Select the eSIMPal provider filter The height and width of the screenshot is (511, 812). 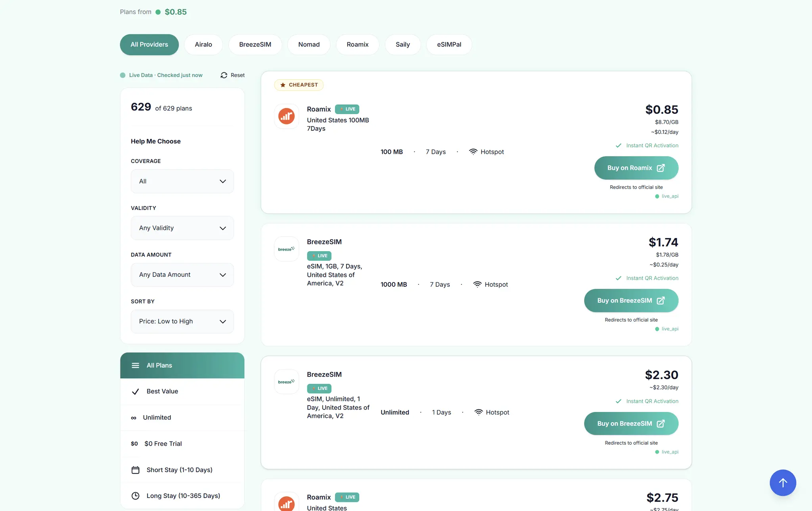(449, 45)
